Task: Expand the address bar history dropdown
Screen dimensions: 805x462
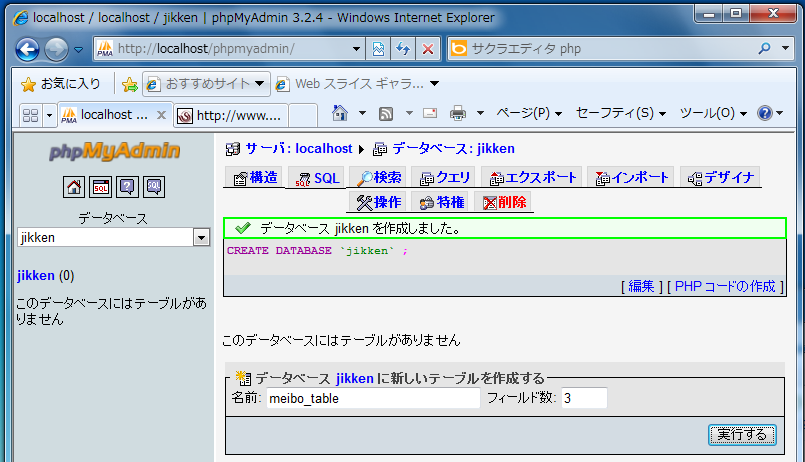Action: point(358,49)
